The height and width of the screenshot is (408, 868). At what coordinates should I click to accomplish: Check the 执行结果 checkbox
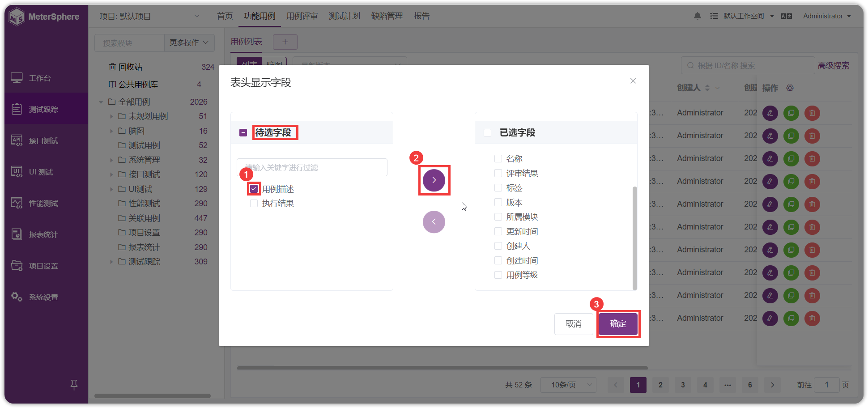point(254,204)
